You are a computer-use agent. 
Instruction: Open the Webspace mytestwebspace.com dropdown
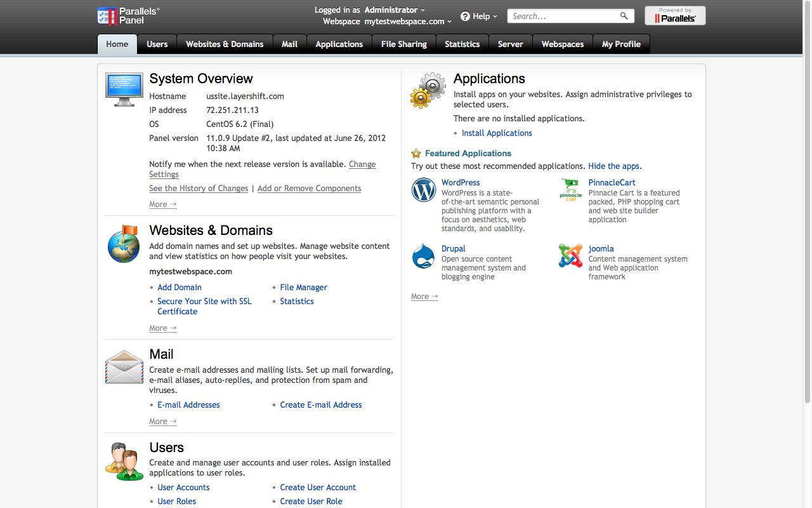coord(408,21)
